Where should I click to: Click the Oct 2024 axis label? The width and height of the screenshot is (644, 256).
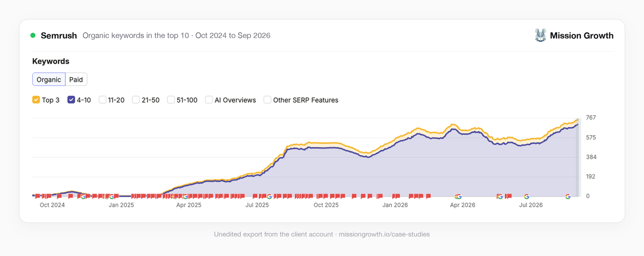52,205
